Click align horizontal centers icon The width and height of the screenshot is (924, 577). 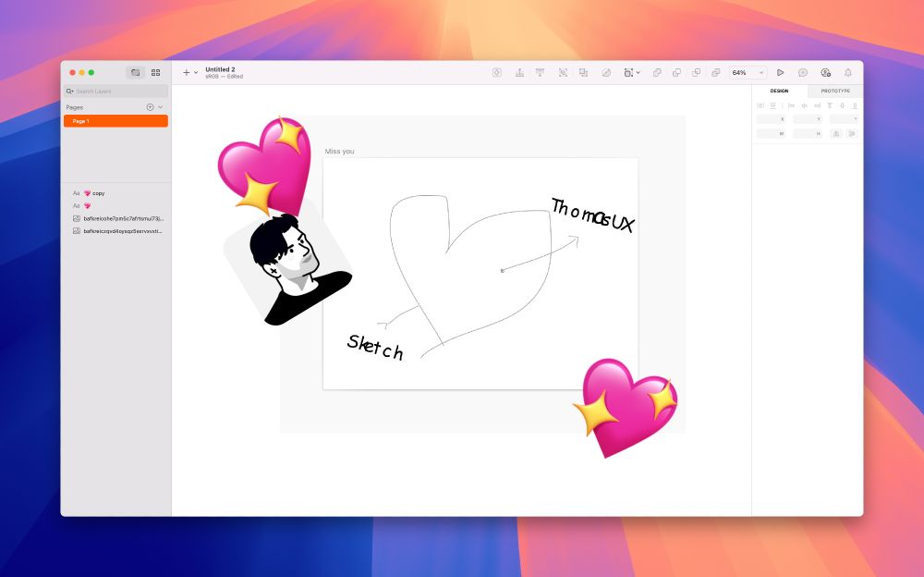pyautogui.click(x=805, y=105)
